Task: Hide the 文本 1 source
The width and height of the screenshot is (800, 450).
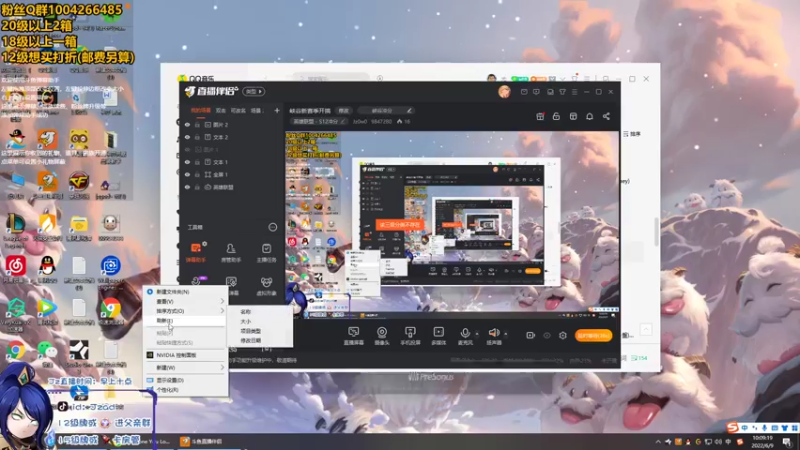Action: (187, 162)
